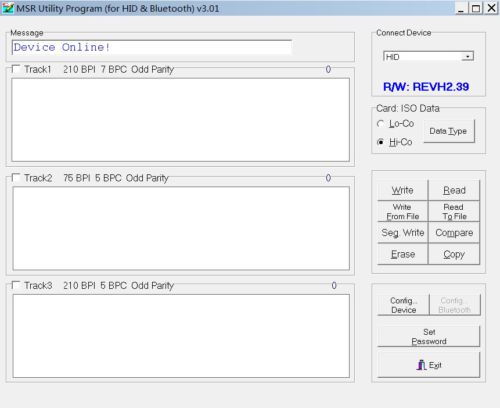Choose Write From File
Image resolution: width=500 pixels, height=408 pixels.
click(403, 212)
